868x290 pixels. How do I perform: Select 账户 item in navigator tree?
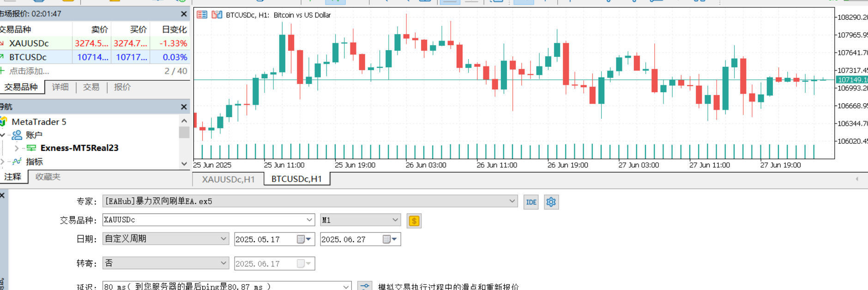coord(34,135)
